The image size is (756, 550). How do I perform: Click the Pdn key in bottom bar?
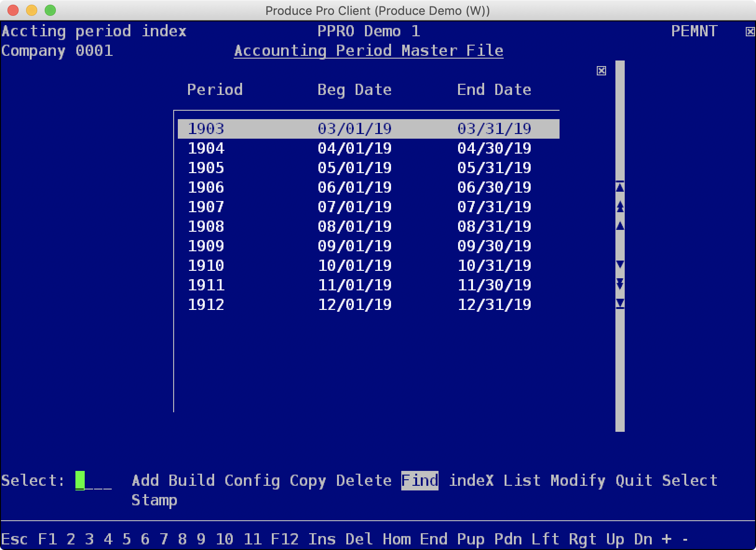point(508,539)
